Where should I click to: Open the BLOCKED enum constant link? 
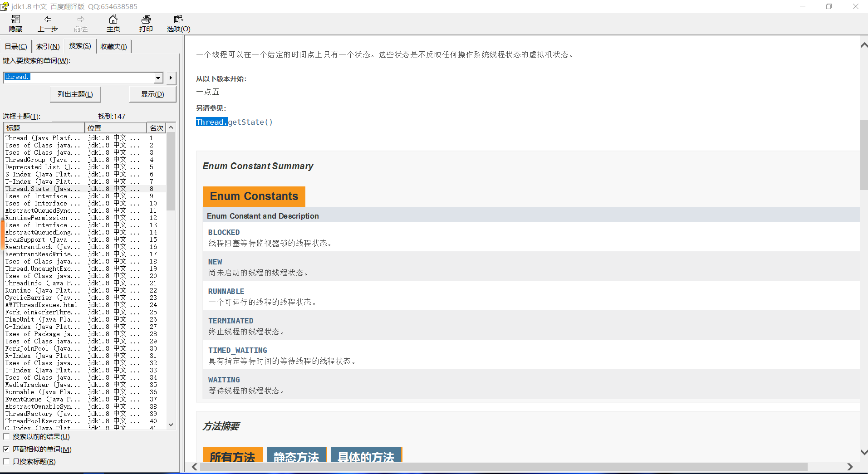tap(224, 232)
